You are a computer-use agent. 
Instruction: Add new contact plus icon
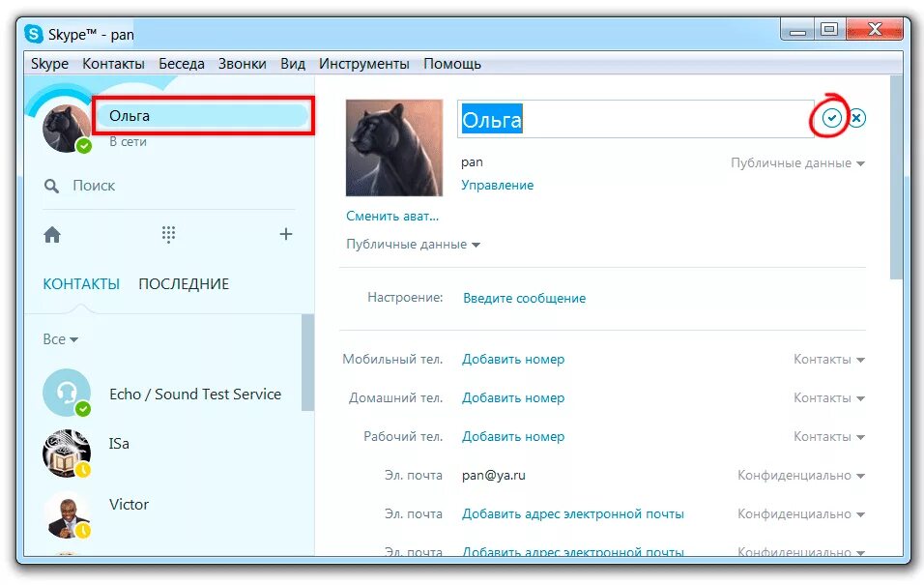pos(286,234)
